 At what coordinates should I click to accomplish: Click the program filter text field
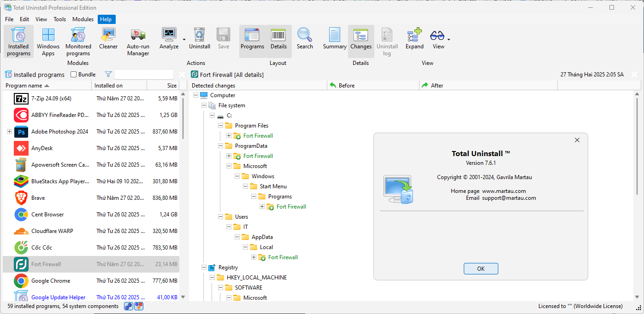pyautogui.click(x=144, y=75)
